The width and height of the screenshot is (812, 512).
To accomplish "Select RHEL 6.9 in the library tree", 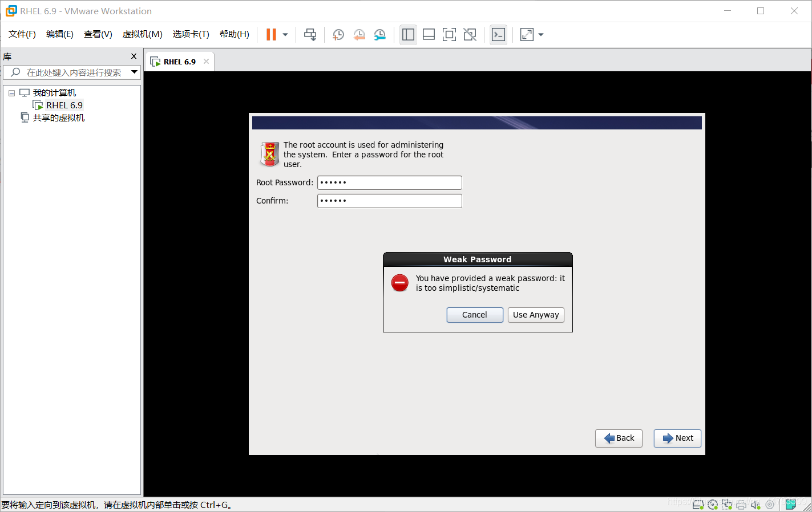I will click(x=64, y=105).
